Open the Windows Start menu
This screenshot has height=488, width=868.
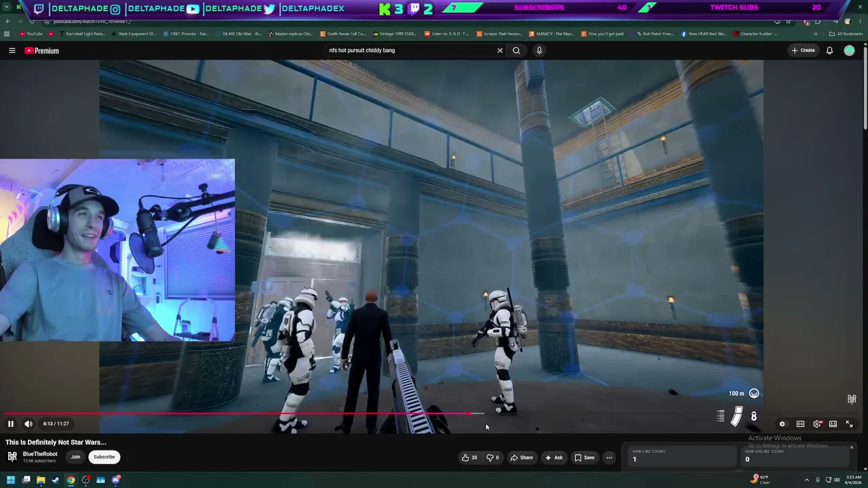point(11,480)
